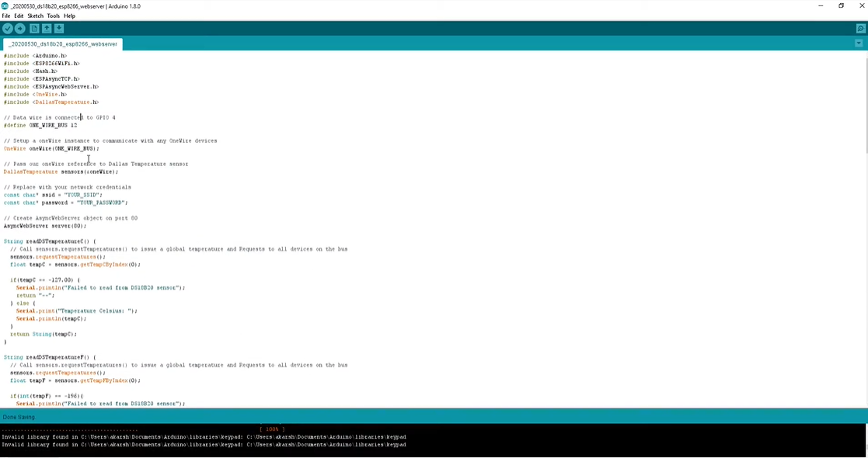Select the _20200530_ds18b20_esp8266_webserver tab
Viewport: 868px width, 458px height.
[x=63, y=44]
